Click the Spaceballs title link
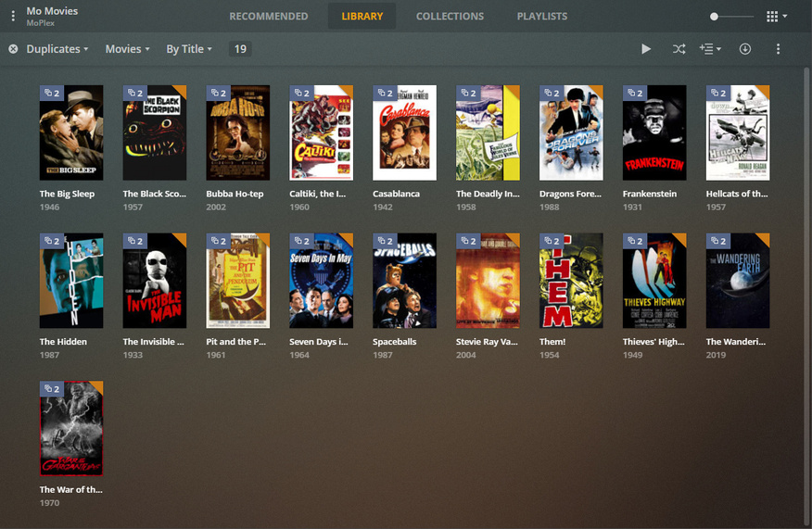Screen dimensions: 812x529 395,342
